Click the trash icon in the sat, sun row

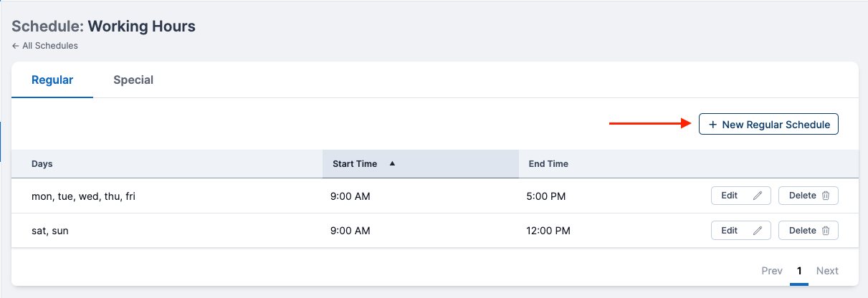[826, 231]
